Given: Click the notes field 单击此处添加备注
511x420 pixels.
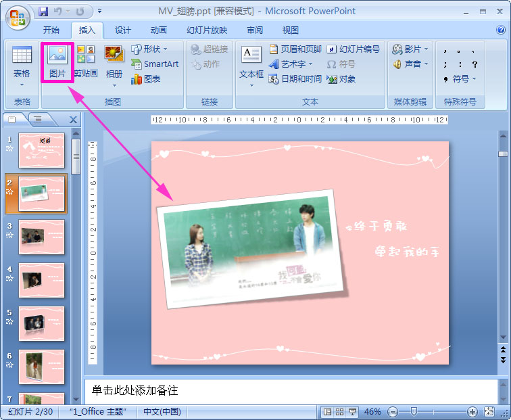Looking at the screenshot, I should click(291, 391).
